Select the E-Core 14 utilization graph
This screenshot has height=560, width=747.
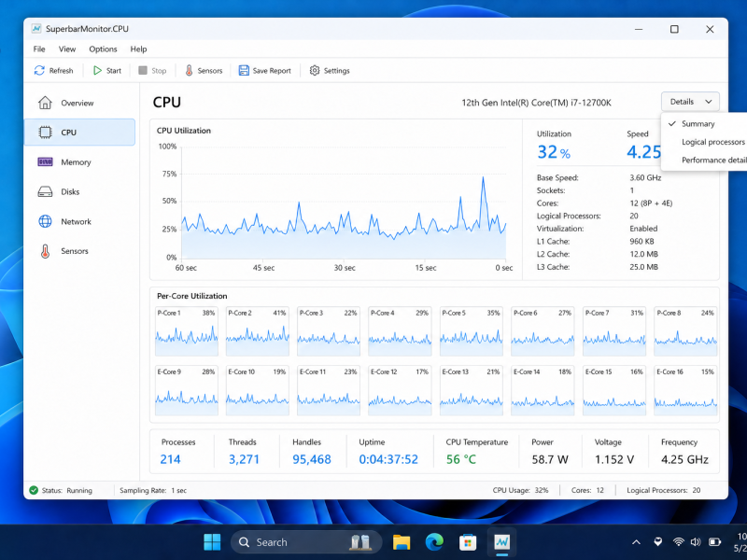click(x=543, y=390)
